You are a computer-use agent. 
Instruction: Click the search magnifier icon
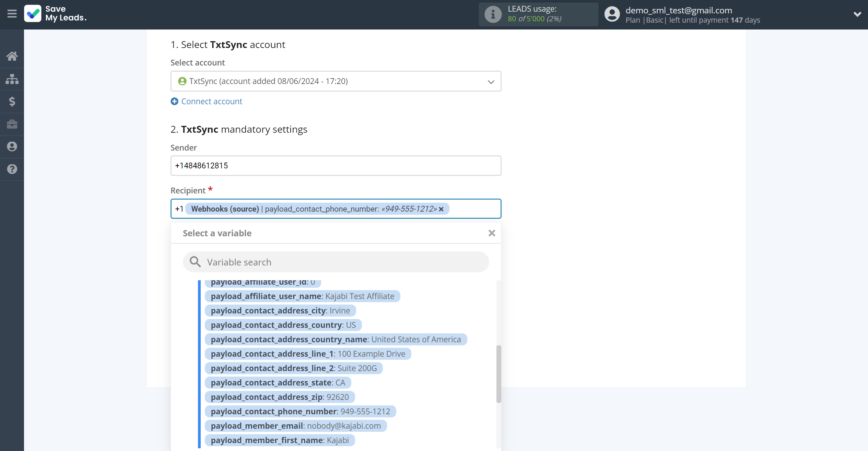point(195,262)
